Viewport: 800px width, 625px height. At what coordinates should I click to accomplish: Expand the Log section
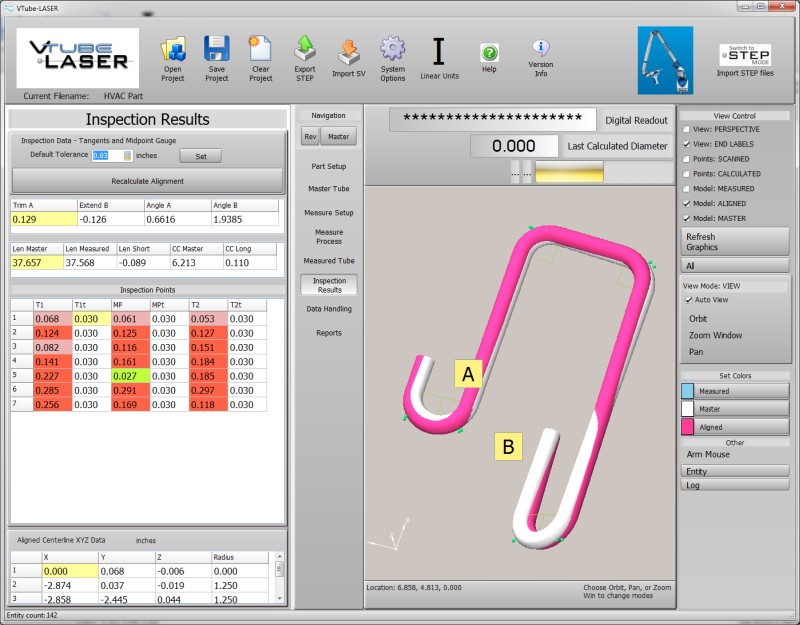[735, 485]
